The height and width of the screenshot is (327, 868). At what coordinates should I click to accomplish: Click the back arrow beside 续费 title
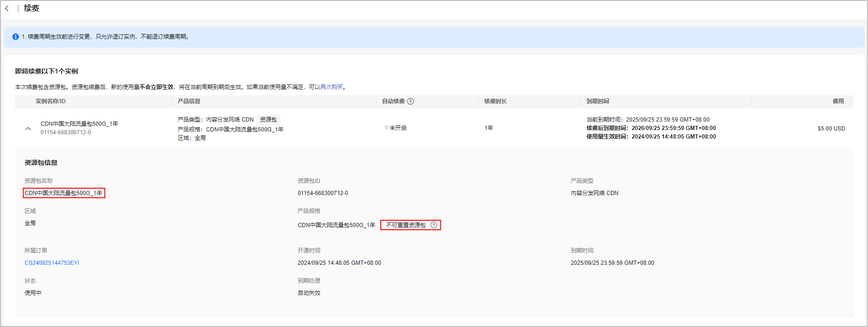click(x=7, y=8)
